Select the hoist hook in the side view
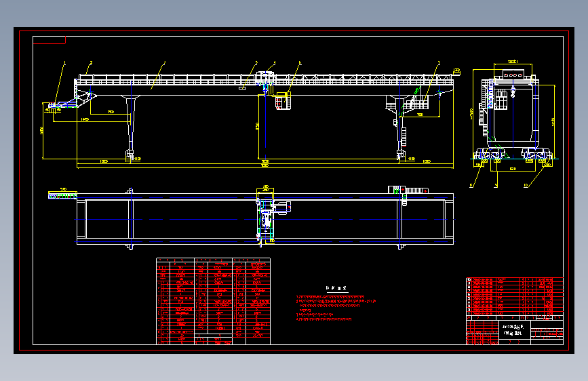The height and width of the screenshot is (381, 588). pos(513,92)
